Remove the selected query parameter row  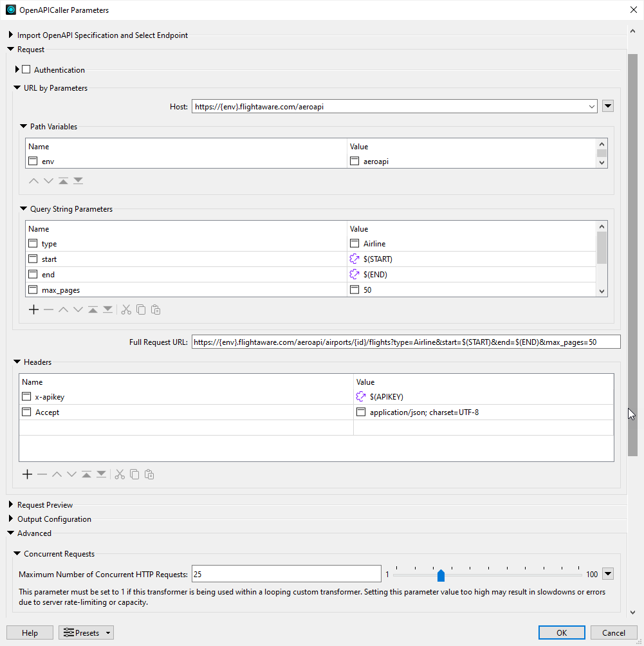pos(48,309)
